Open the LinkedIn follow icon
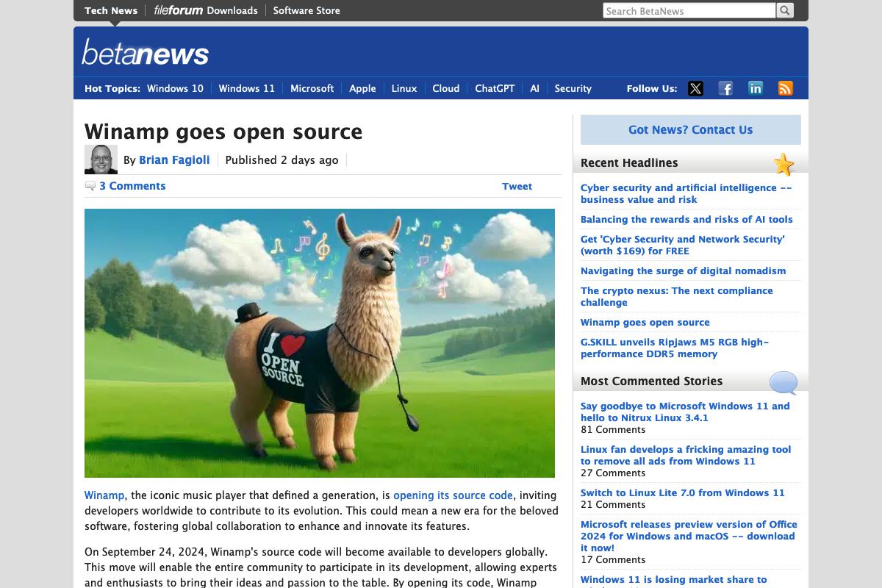Screen dimensions: 882x588 (x=756, y=88)
